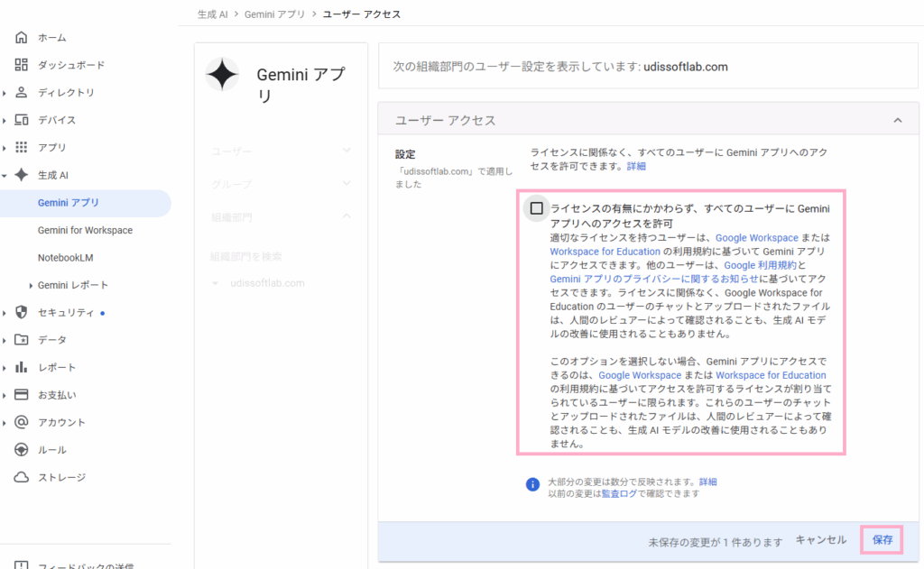Click the キャンセル cancel button

point(820,540)
